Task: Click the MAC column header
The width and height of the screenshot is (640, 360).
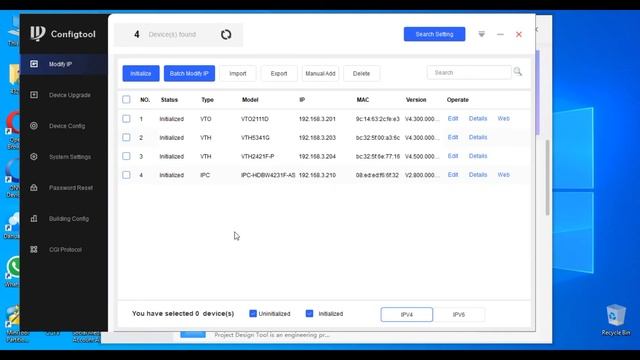Action: tap(363, 100)
